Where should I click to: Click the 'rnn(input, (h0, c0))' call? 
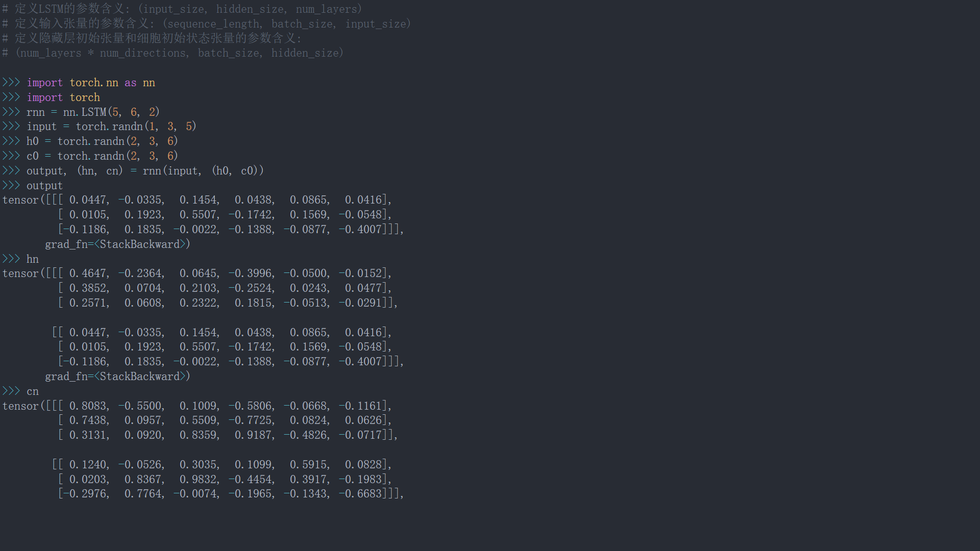203,171
